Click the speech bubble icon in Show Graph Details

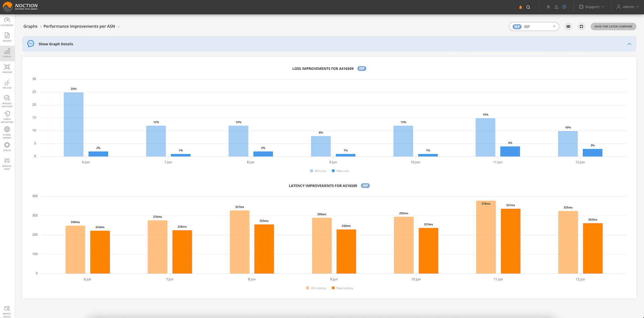click(31, 44)
